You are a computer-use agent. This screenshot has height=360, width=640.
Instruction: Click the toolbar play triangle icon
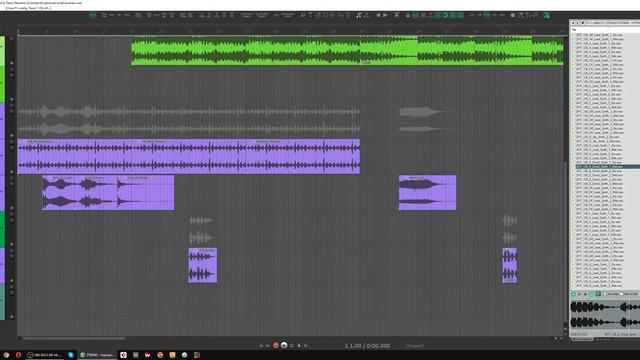pos(385,15)
